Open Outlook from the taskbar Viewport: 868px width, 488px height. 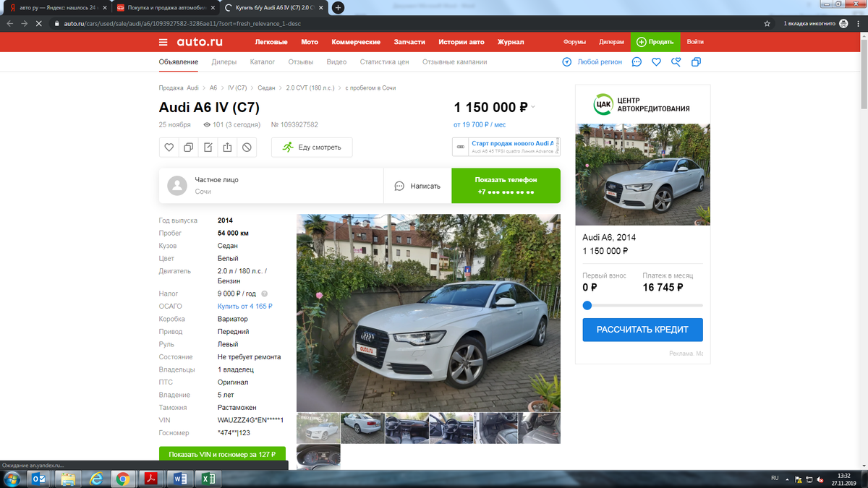[x=38, y=479]
